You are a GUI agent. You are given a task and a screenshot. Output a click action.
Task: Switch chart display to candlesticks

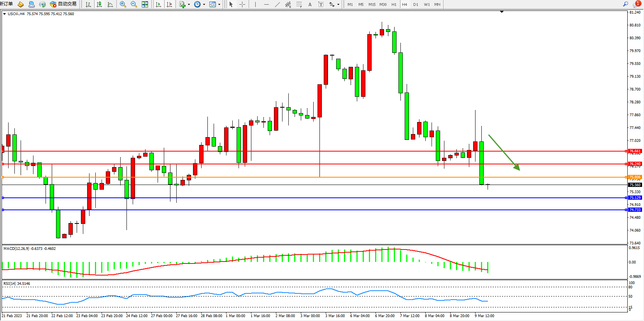click(99, 4)
